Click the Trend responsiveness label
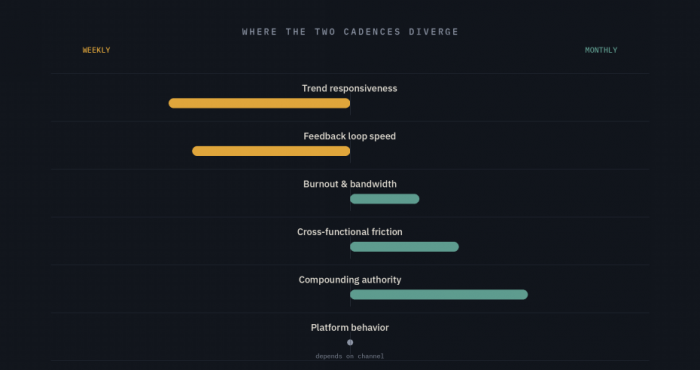This screenshot has width=700, height=370. pyautogui.click(x=350, y=88)
